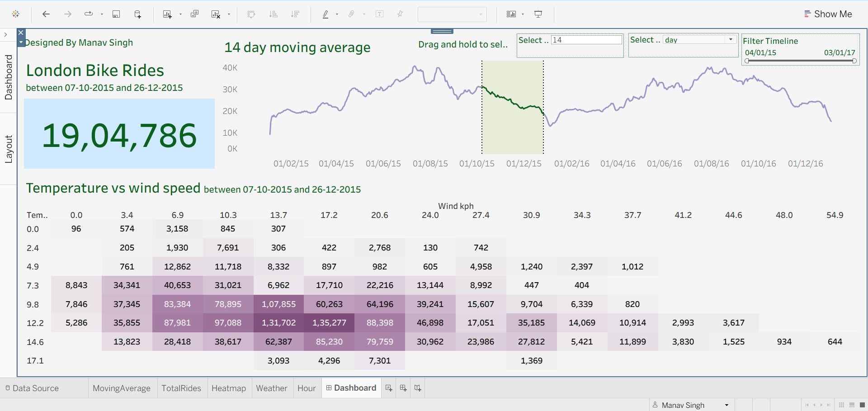Image resolution: width=868 pixels, height=411 pixels.
Task: Click the New Worksheet chart icon
Action: 167,14
